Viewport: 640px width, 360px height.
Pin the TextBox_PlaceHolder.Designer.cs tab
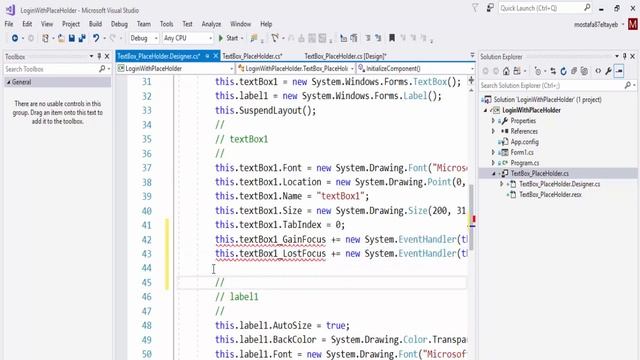point(207,56)
